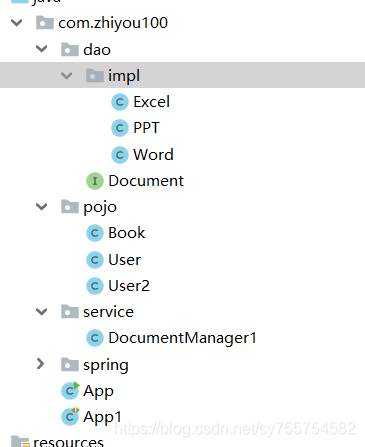The width and height of the screenshot is (365, 447).
Task: Click the com.zhiyou100 package folder icon
Action: click(x=45, y=23)
